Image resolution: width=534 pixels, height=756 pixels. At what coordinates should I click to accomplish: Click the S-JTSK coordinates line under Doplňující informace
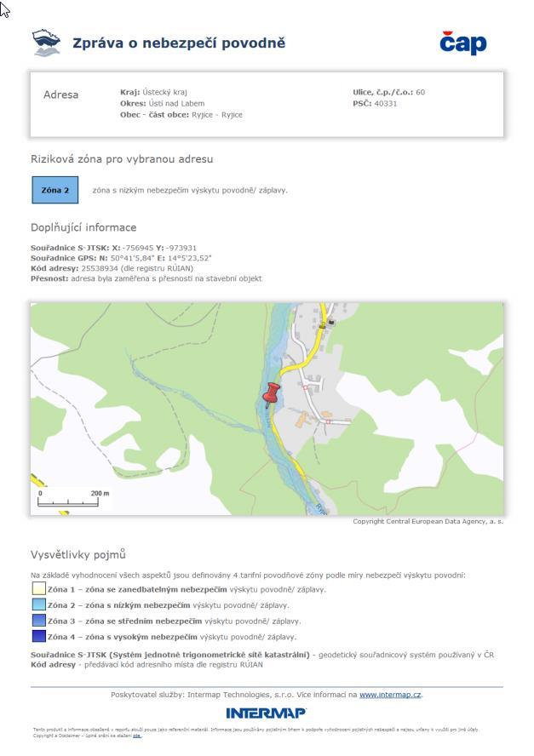pos(113,248)
